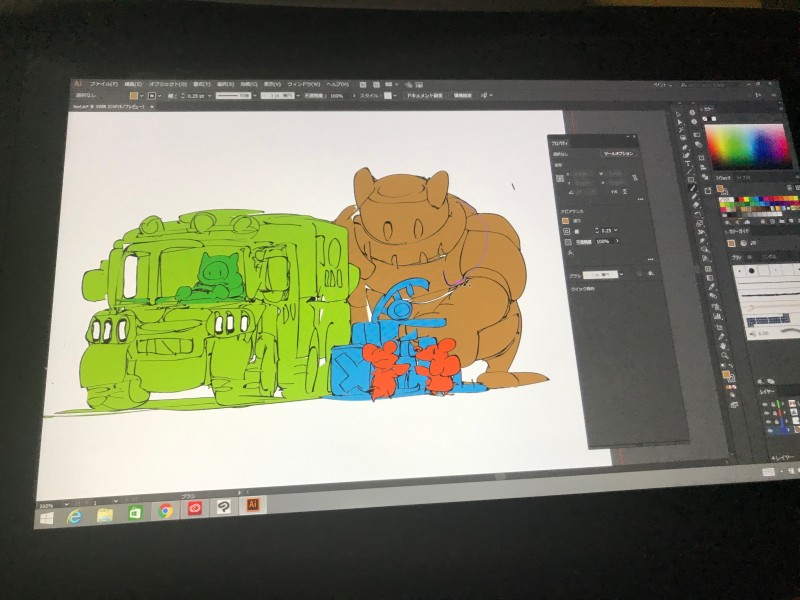Viewport: 800px width, 600px height.
Task: Open the green Store taskbar icon
Action: tap(135, 513)
